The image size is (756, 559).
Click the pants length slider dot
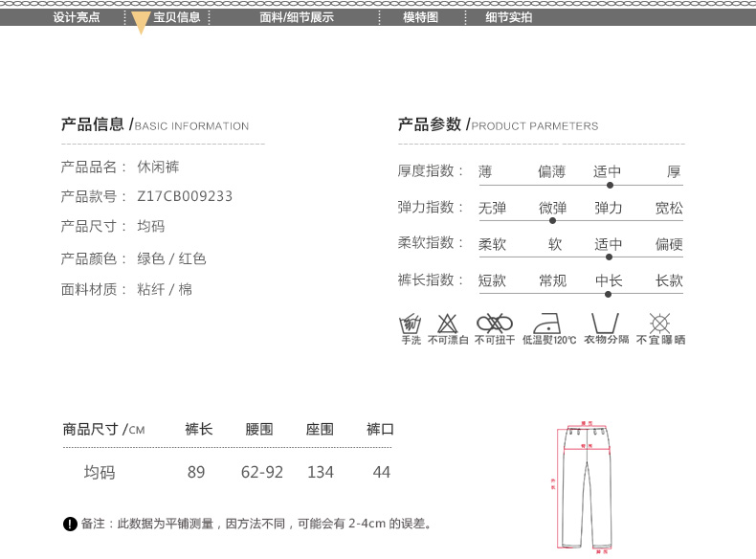coord(608,294)
